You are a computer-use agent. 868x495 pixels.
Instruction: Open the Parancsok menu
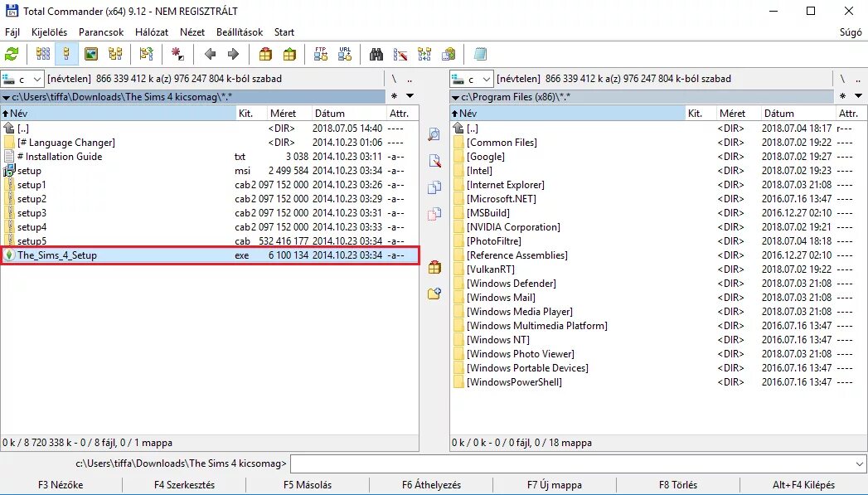tap(101, 32)
